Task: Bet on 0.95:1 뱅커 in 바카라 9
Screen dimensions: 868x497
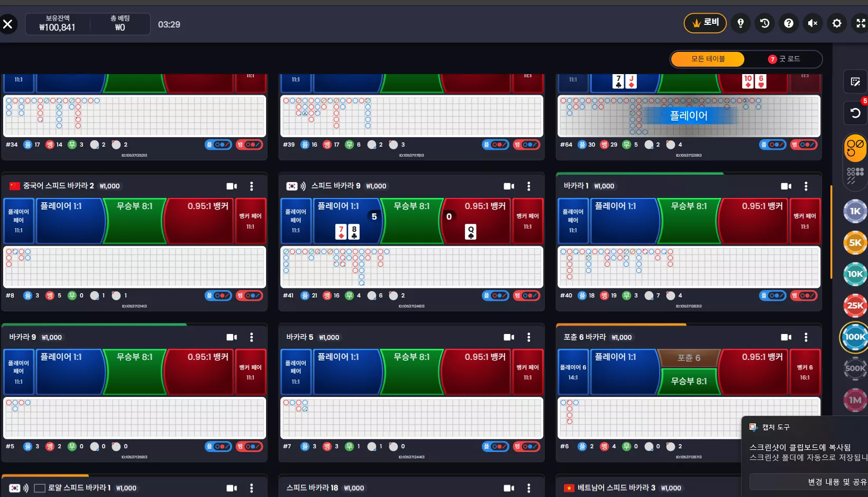Action: click(x=199, y=372)
